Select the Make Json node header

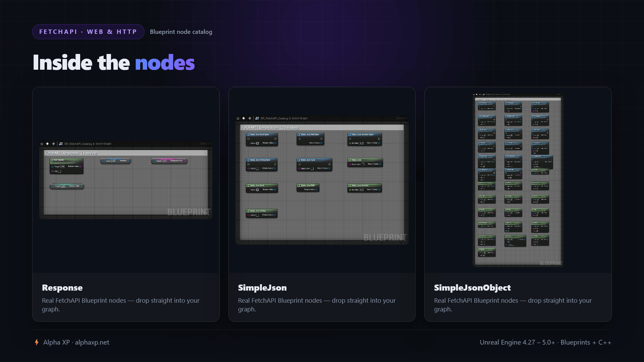pos(365,160)
